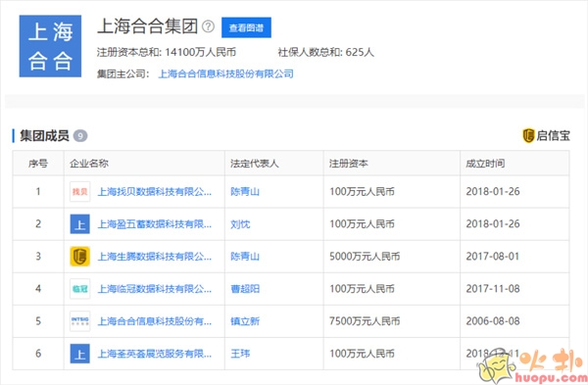Viewport: 588px width, 385px height.
Task: Click the 陈青山 representative link in row 3
Action: [x=245, y=257]
